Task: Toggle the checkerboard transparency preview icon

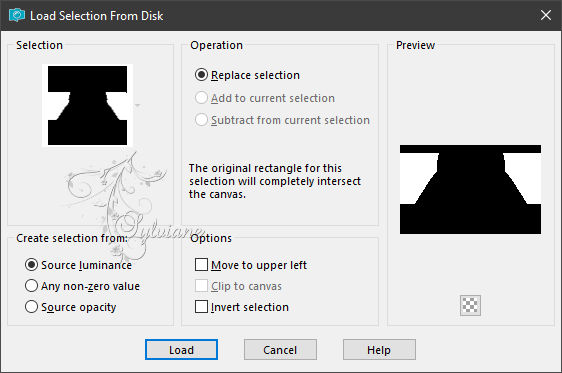Action: click(x=470, y=305)
